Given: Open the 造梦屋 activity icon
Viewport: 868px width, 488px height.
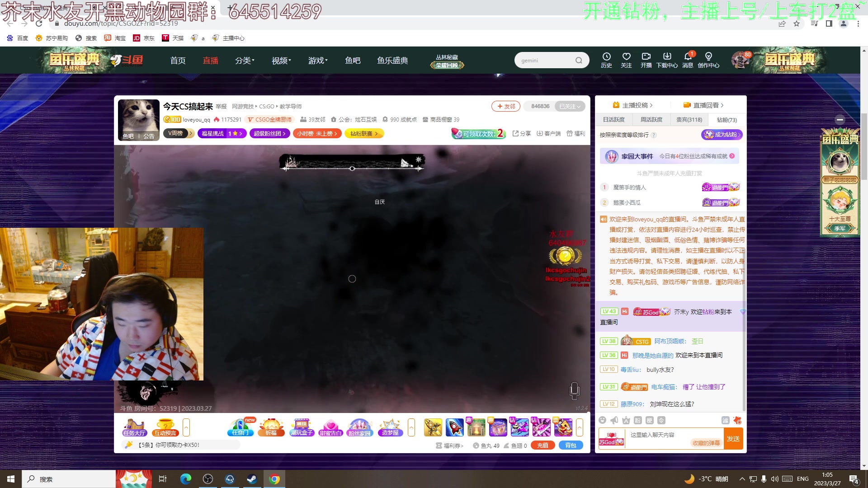Looking at the screenshot, I should [x=390, y=427].
